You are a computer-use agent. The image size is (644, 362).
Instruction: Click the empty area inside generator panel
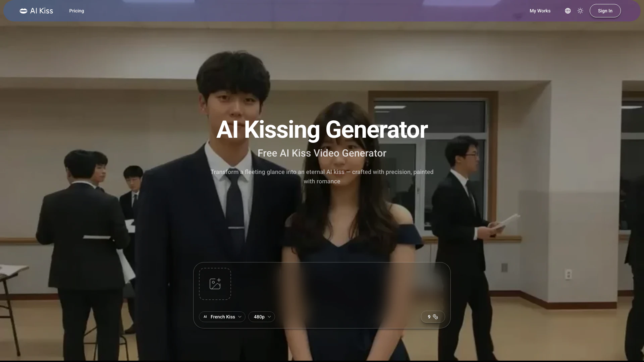335,288
